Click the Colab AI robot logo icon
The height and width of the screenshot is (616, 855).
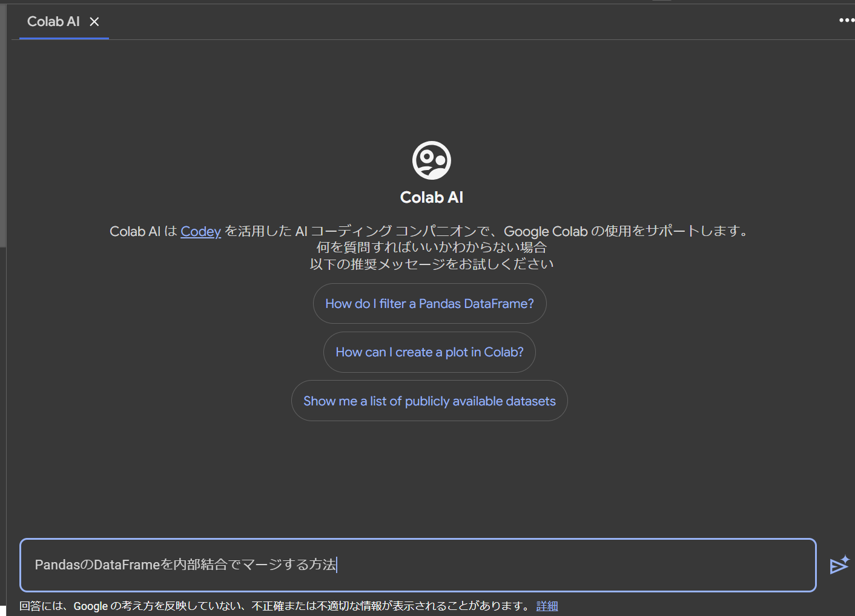pyautogui.click(x=431, y=159)
